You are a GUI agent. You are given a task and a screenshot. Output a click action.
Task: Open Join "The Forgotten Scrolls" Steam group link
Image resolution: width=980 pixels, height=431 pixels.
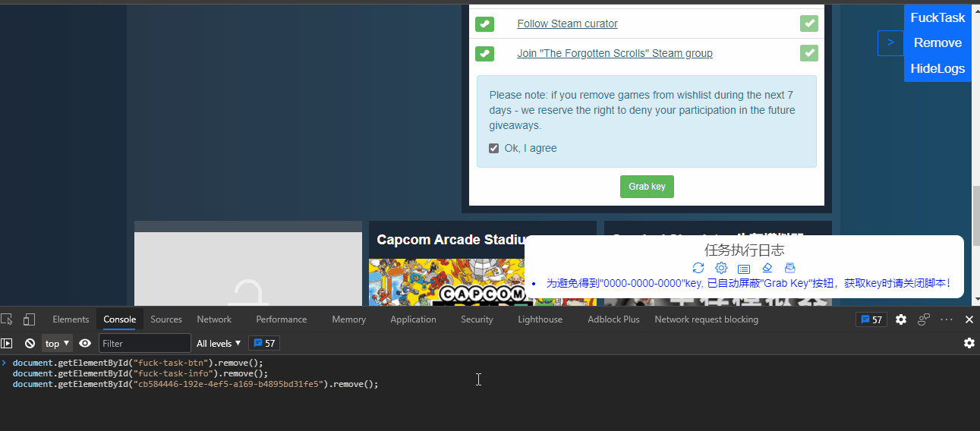615,53
